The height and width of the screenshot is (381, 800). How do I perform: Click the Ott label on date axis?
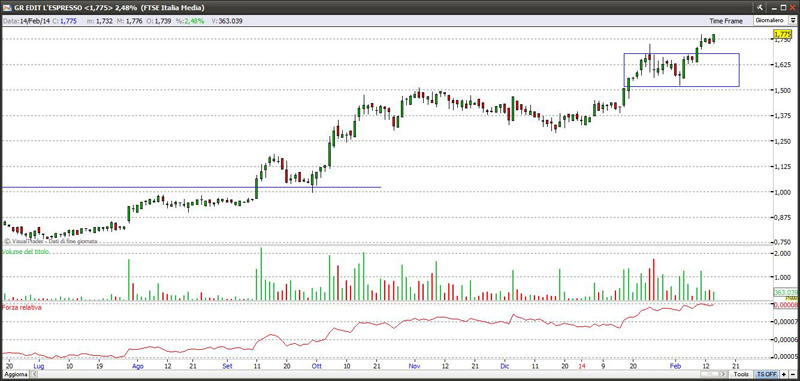coord(317,366)
